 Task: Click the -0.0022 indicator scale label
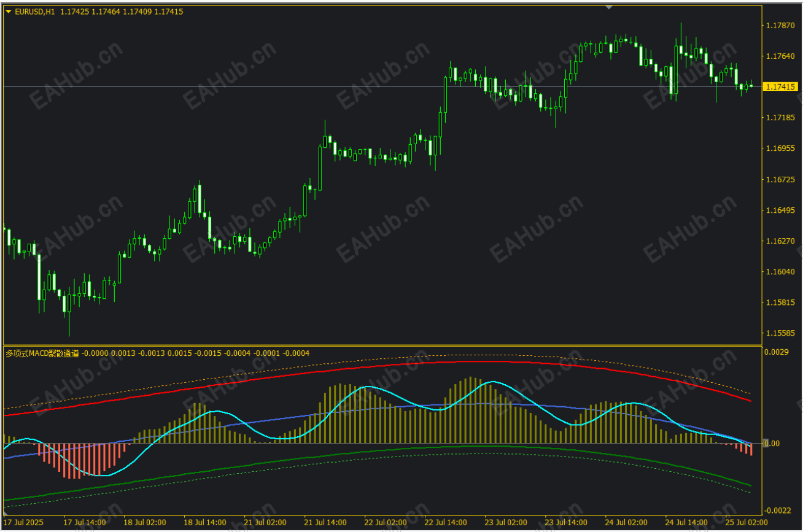tap(777, 511)
